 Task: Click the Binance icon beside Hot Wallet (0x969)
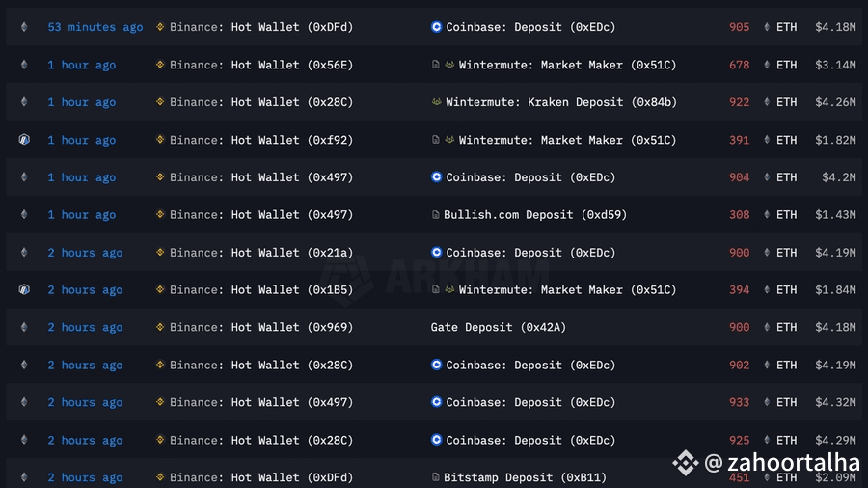[x=160, y=327]
